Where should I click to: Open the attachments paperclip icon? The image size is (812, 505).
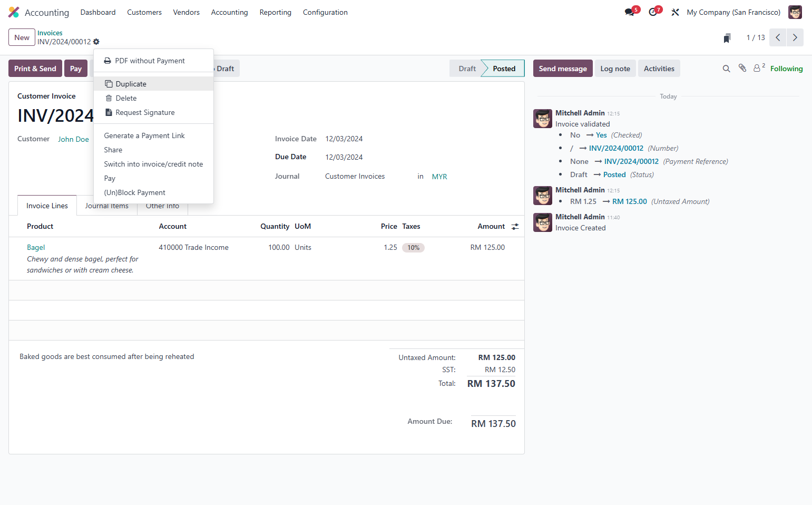tap(742, 68)
